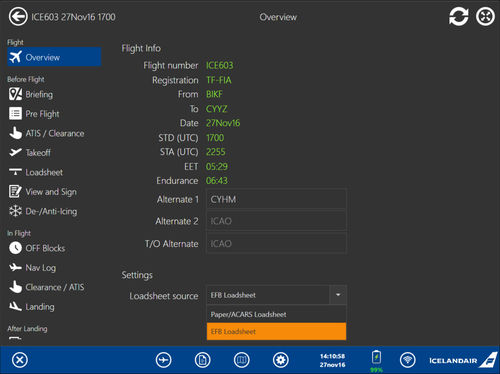Image resolution: width=500 pixels, height=374 pixels.
Task: Open the Loadsheet sidebar item
Action: (x=36, y=172)
